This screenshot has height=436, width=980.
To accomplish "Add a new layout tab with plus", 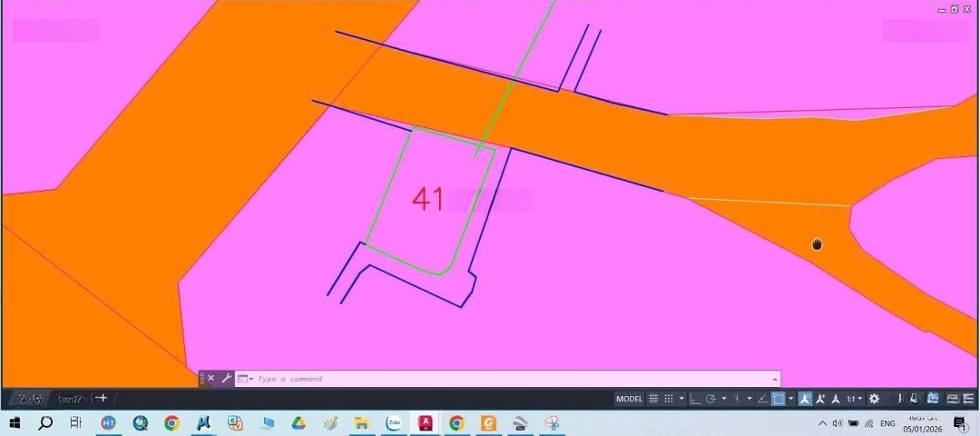I will (102, 398).
